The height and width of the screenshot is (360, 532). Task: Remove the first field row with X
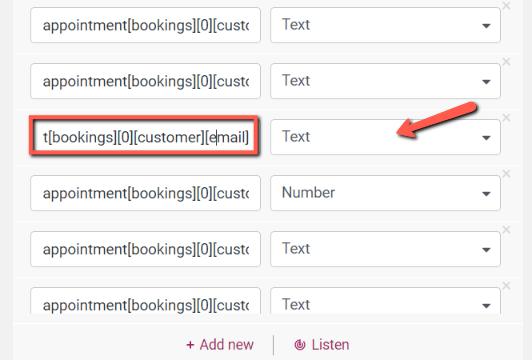tap(506, 6)
